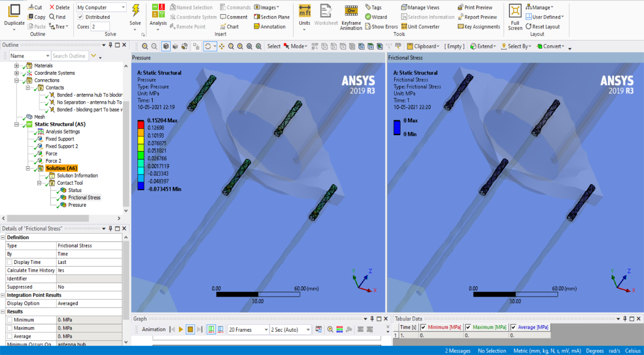Select the Pressure result in outline
This screenshot has width=644, height=355.
pyautogui.click(x=77, y=205)
